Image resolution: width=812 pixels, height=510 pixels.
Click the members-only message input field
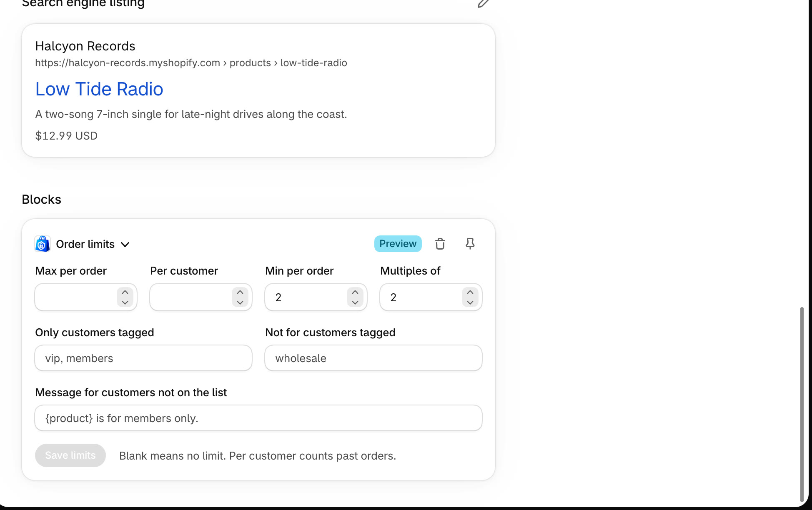pyautogui.click(x=258, y=418)
